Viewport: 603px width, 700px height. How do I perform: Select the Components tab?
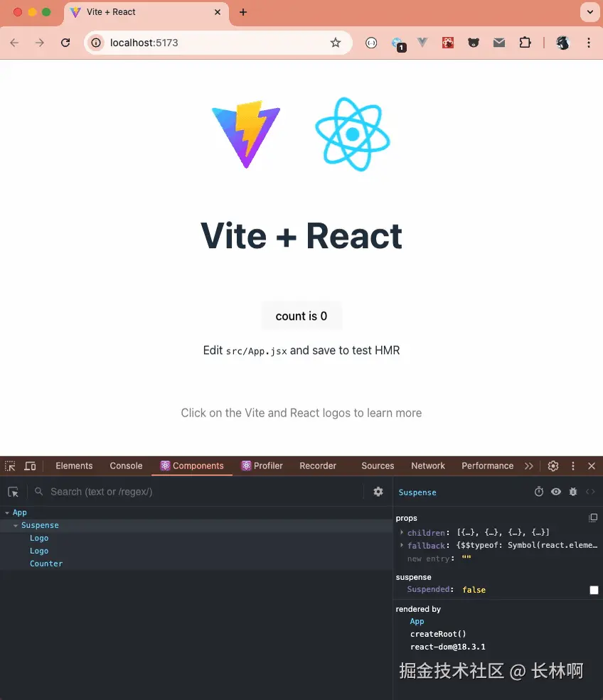[x=192, y=466]
